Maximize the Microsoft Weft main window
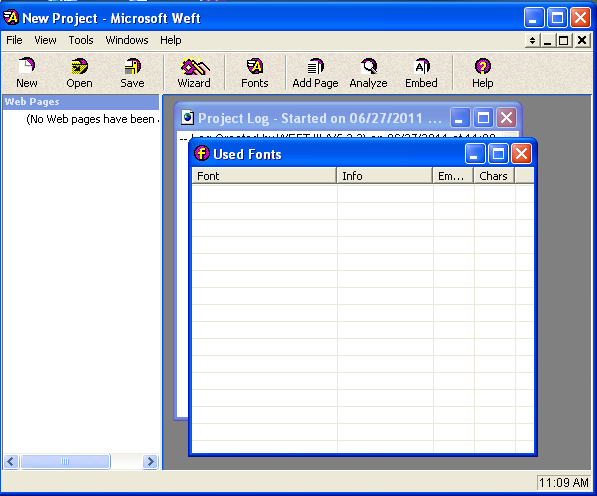The width and height of the screenshot is (597, 496). pos(557,18)
